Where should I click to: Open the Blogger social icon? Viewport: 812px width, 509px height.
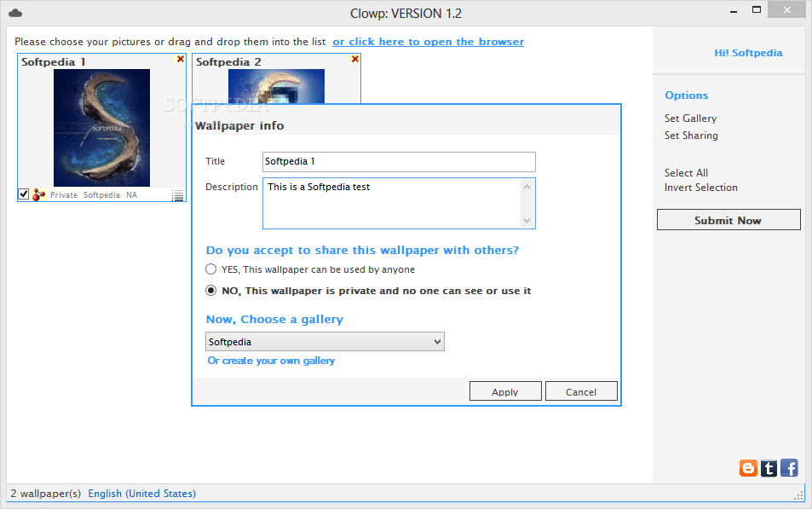[748, 468]
